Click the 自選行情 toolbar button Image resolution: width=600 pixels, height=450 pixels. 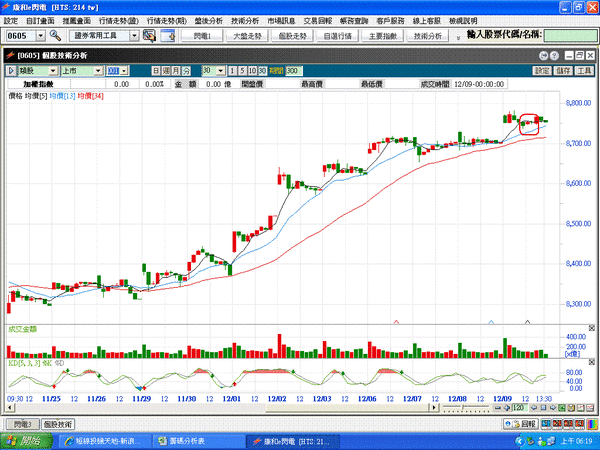pyautogui.click(x=338, y=36)
